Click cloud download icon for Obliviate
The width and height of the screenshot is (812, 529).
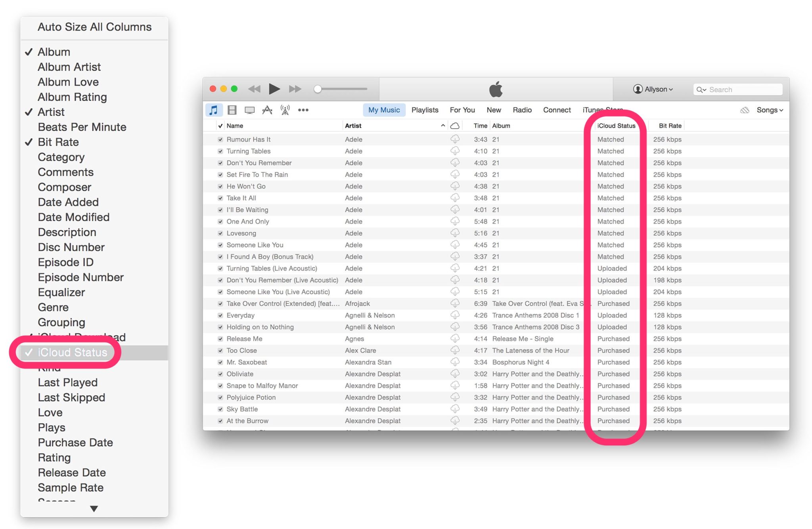(x=455, y=374)
